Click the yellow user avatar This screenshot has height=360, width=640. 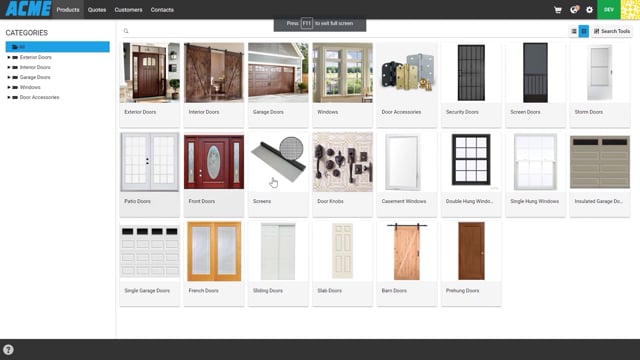[x=630, y=10]
